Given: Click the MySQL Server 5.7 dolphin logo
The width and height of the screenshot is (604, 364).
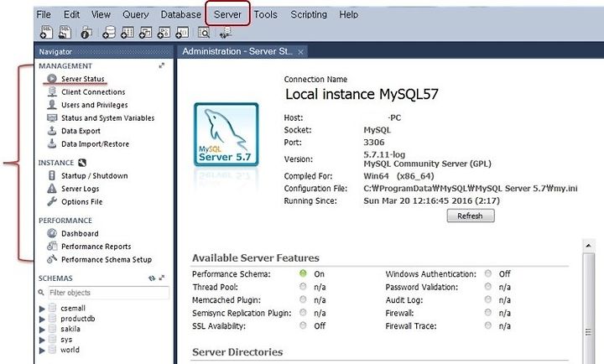Looking at the screenshot, I should [226, 134].
